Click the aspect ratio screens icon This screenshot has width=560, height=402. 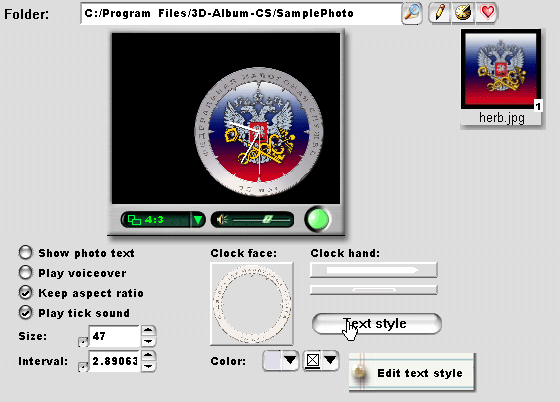tap(135, 220)
